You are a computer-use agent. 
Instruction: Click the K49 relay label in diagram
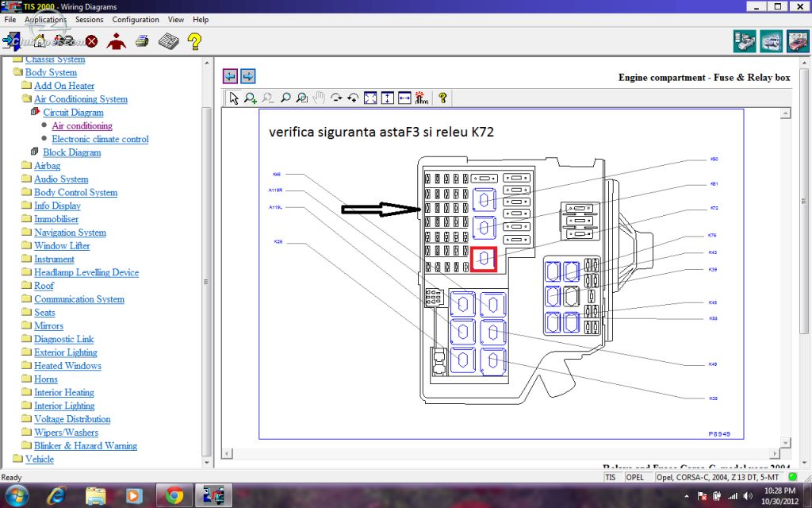tap(713, 364)
